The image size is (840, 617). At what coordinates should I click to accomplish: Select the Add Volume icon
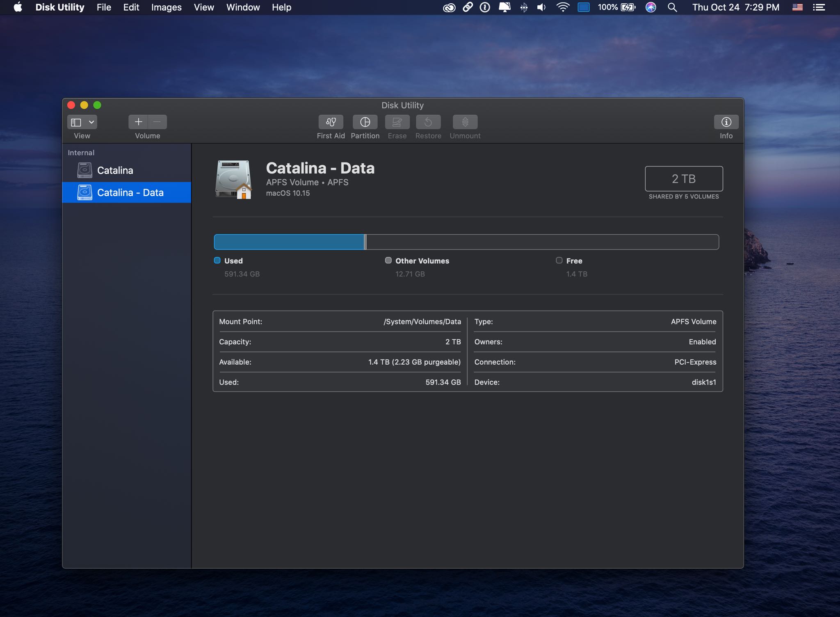point(138,123)
